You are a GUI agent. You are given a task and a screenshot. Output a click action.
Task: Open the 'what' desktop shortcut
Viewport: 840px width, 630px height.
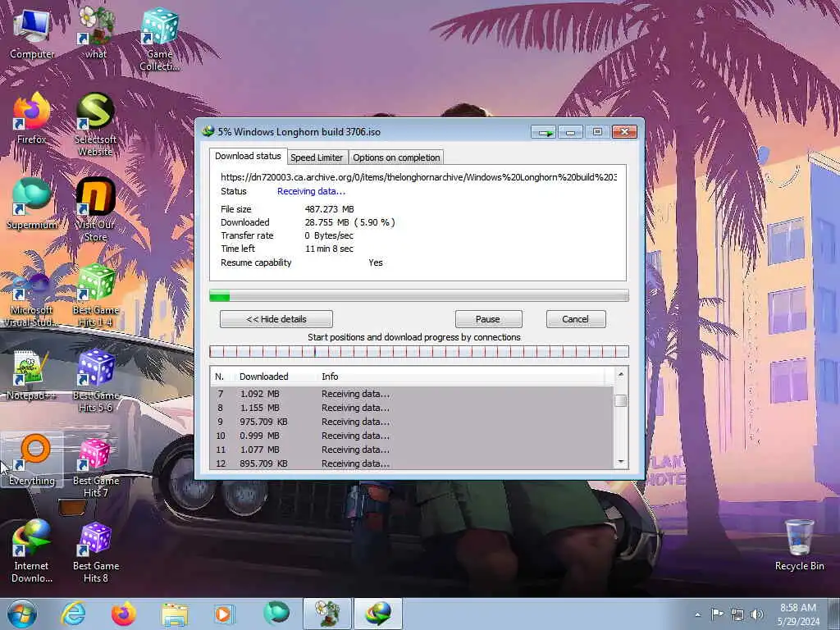pyautogui.click(x=96, y=33)
